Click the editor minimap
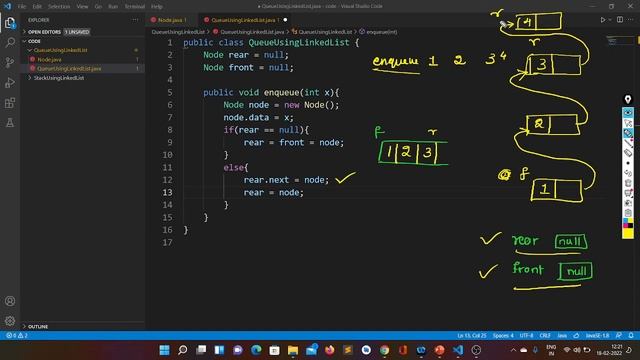Screen dimensions: 640x360 tap(620, 41)
